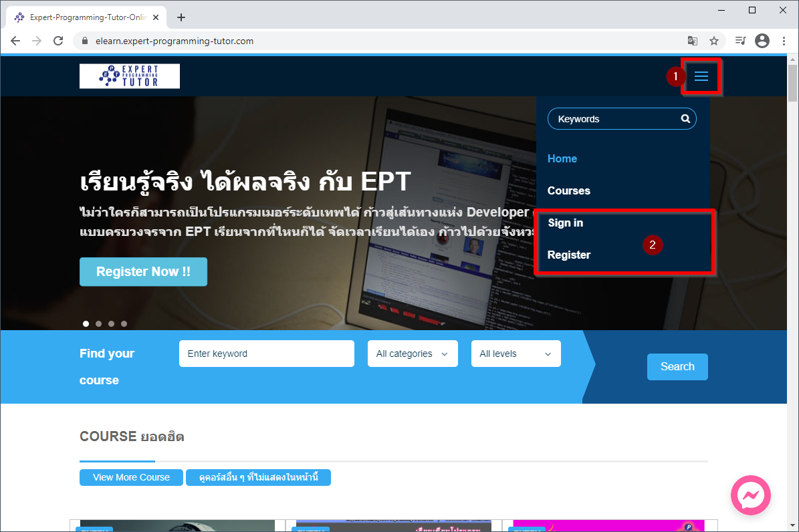Open the Google Translate page icon
The width and height of the screenshot is (799, 532).
(x=693, y=41)
